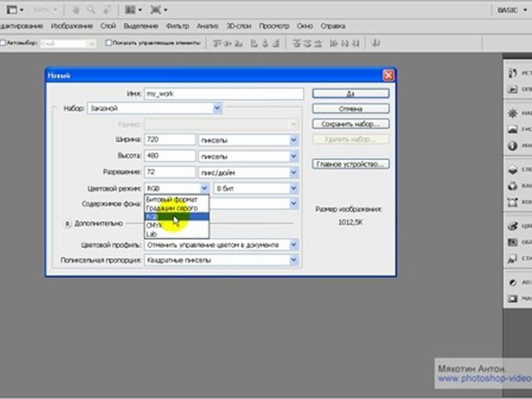Check Показать управляющие элементы option
The height and width of the screenshot is (399, 532).
pos(109,42)
